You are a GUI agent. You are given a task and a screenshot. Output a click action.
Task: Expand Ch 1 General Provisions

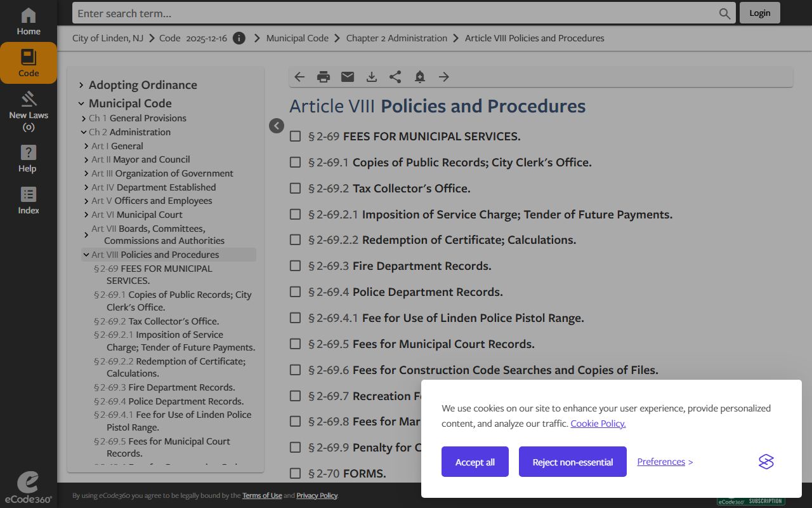click(84, 119)
